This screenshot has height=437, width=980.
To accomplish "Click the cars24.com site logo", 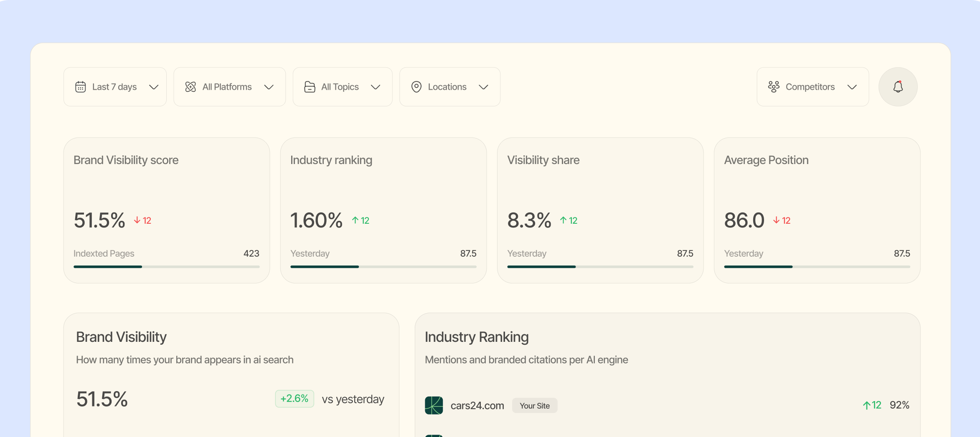I will [434, 405].
